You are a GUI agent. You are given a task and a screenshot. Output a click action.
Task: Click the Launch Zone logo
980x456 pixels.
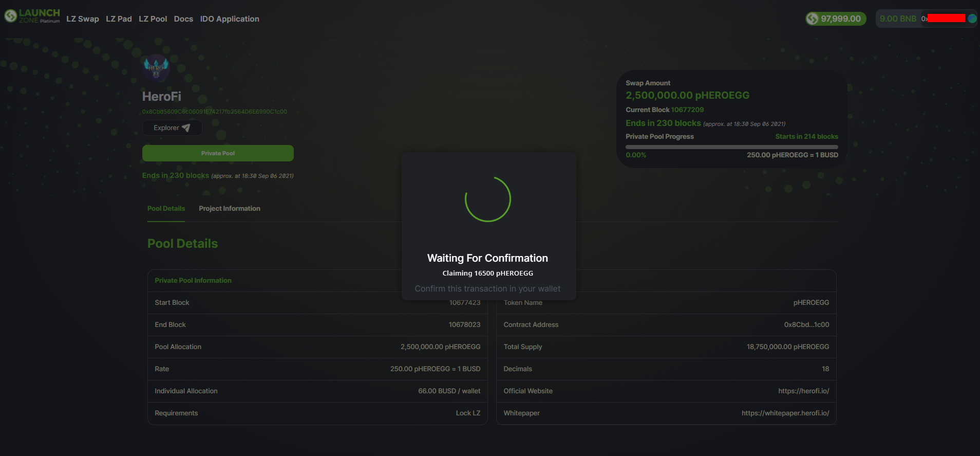(x=32, y=16)
